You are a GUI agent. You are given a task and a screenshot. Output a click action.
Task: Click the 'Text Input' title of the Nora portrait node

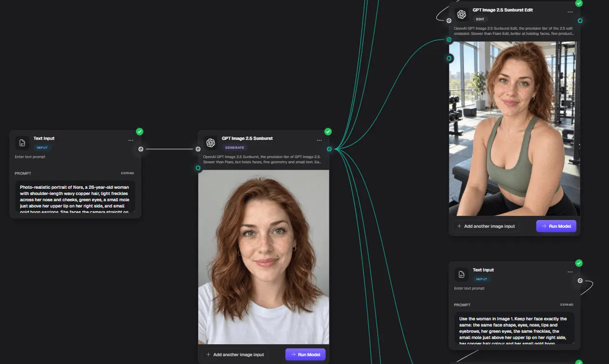point(44,138)
